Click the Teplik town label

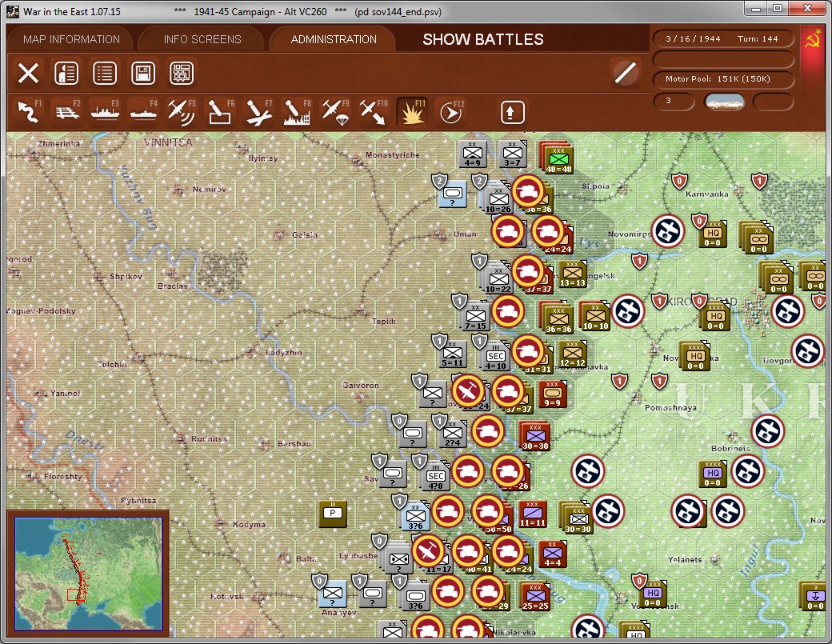pyautogui.click(x=384, y=321)
